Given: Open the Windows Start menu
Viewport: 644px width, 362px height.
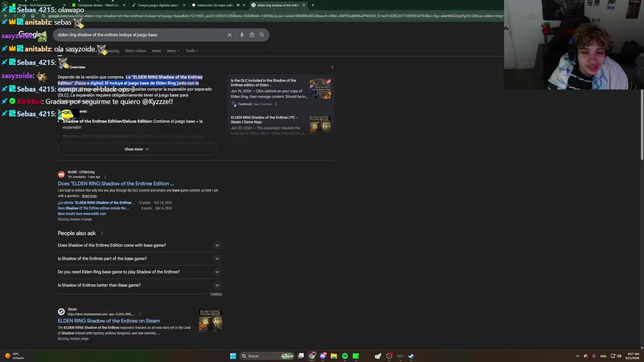Looking at the screenshot, I should click(x=233, y=356).
